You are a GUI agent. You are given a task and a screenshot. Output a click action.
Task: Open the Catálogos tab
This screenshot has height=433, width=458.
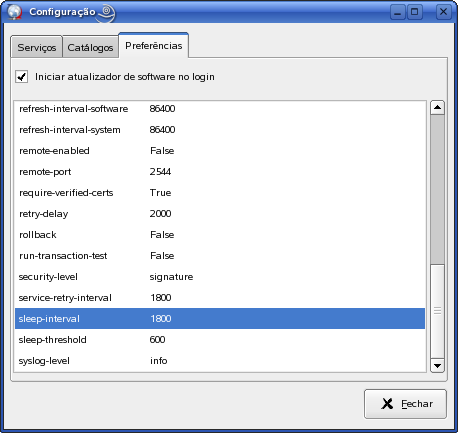click(90, 47)
